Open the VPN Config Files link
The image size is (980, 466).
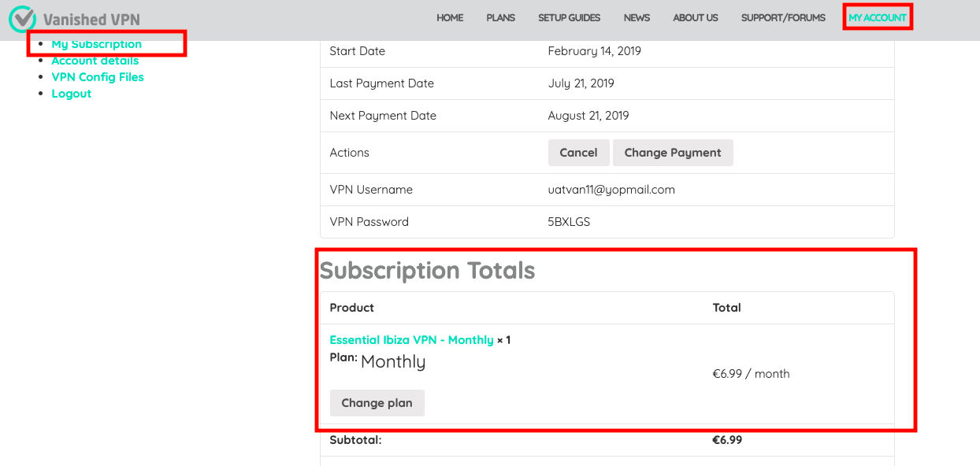click(x=98, y=77)
